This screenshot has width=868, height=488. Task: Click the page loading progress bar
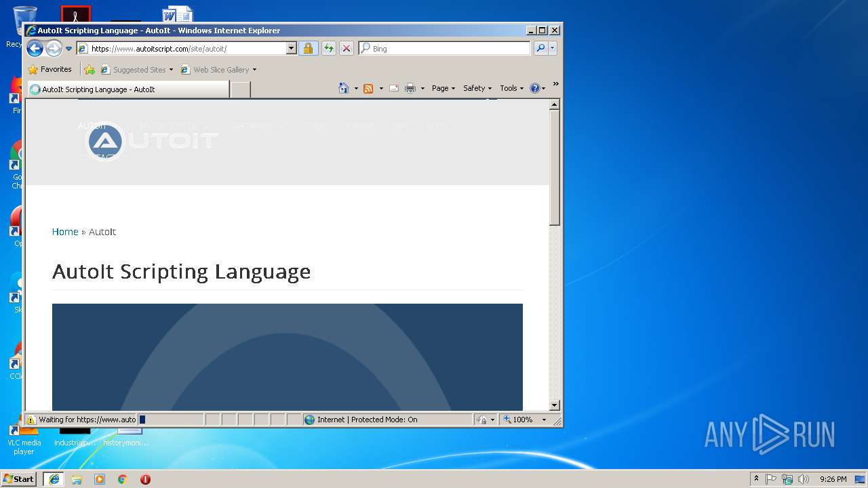click(170, 420)
